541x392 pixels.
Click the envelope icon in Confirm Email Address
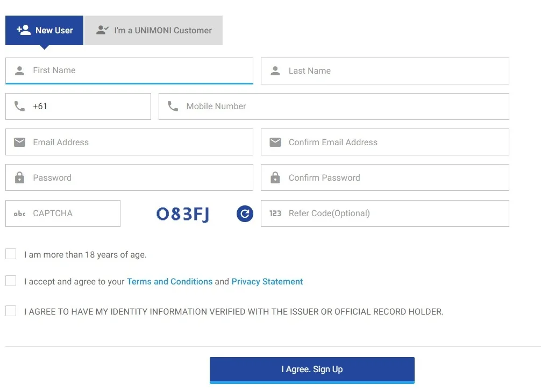(275, 142)
